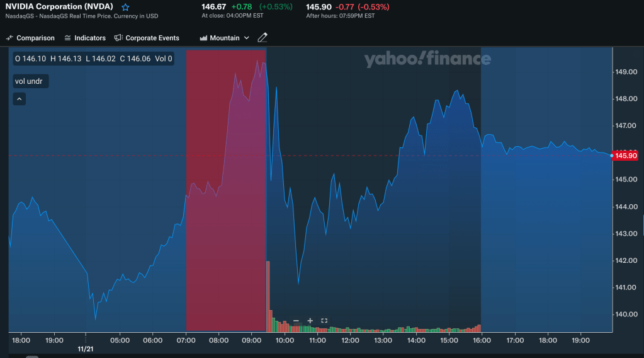Open Corporate Events options
Viewport: 644px width, 358px height.
pos(152,38)
